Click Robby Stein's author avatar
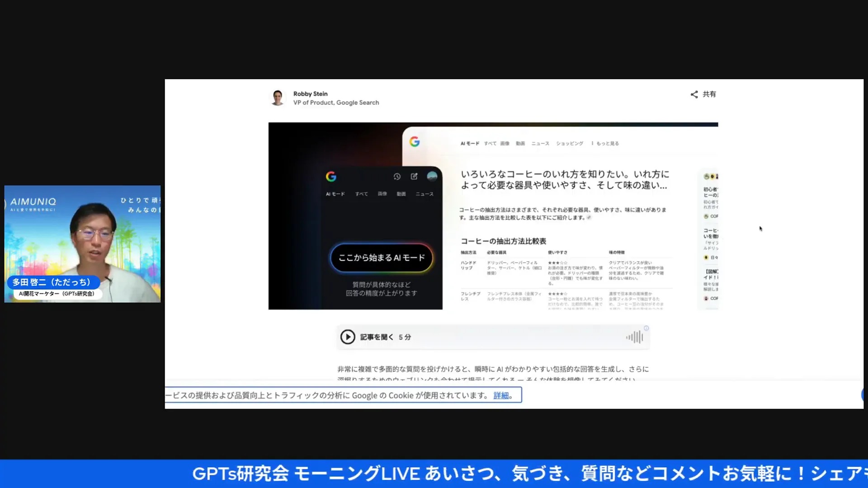 [x=278, y=98]
